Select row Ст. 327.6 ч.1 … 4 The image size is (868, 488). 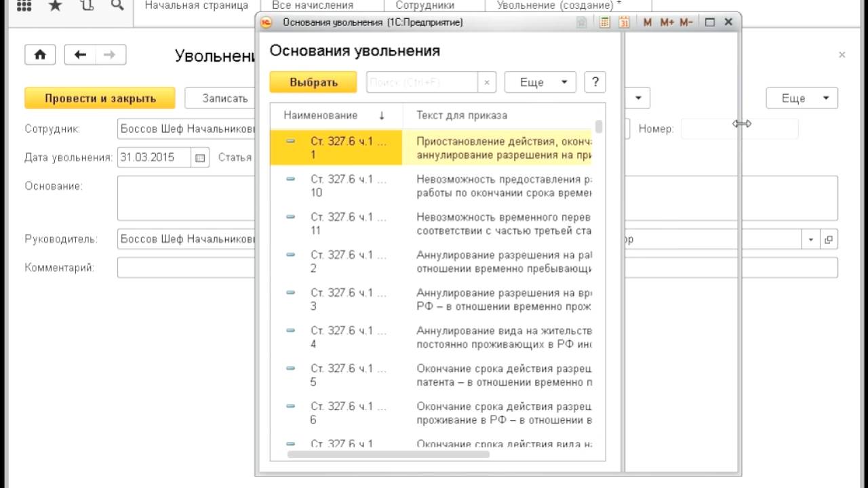431,338
